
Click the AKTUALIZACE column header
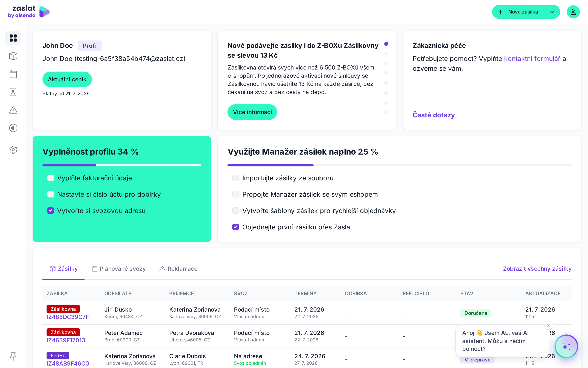(543, 294)
